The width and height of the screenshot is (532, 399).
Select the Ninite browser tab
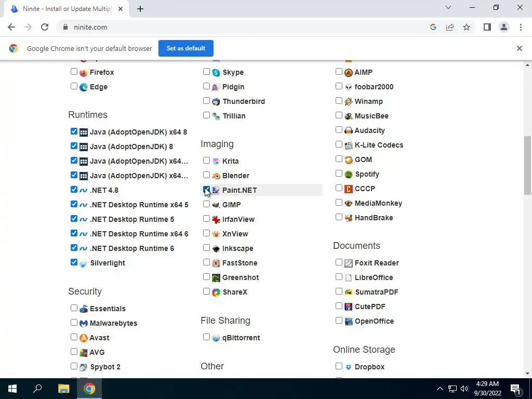[66, 9]
